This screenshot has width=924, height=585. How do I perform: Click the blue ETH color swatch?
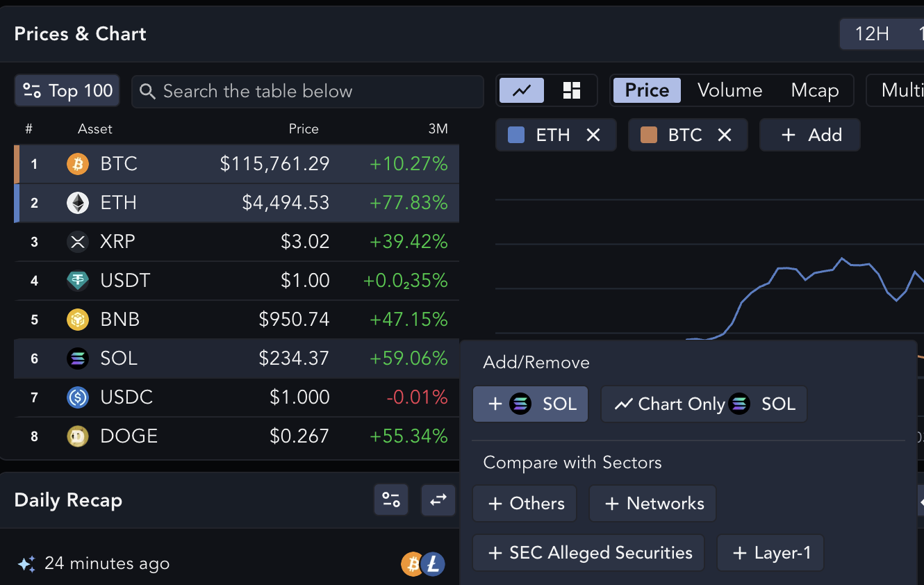(x=516, y=135)
